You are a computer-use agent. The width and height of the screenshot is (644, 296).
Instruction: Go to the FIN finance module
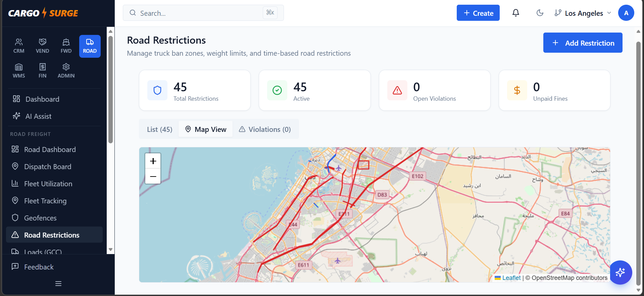43,71
